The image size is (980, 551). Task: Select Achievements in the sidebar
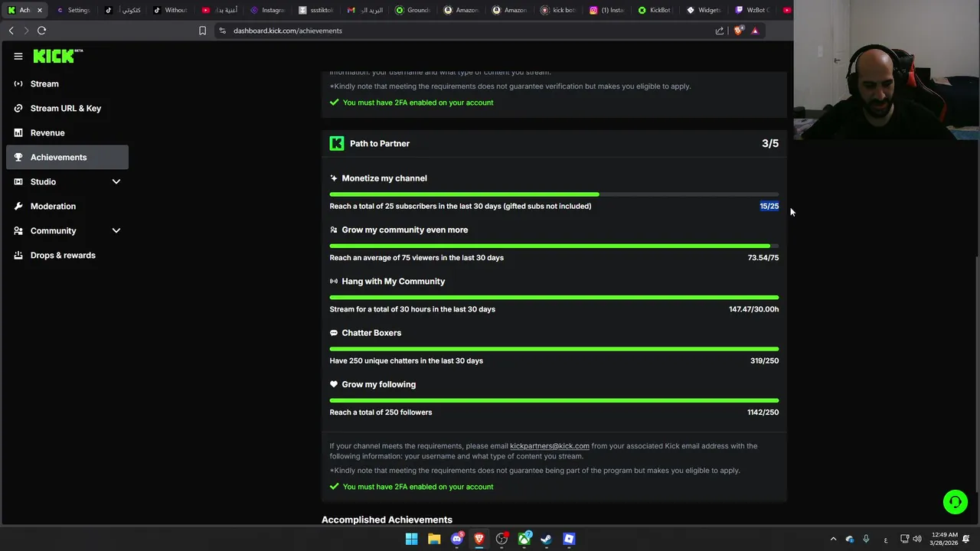click(x=67, y=157)
